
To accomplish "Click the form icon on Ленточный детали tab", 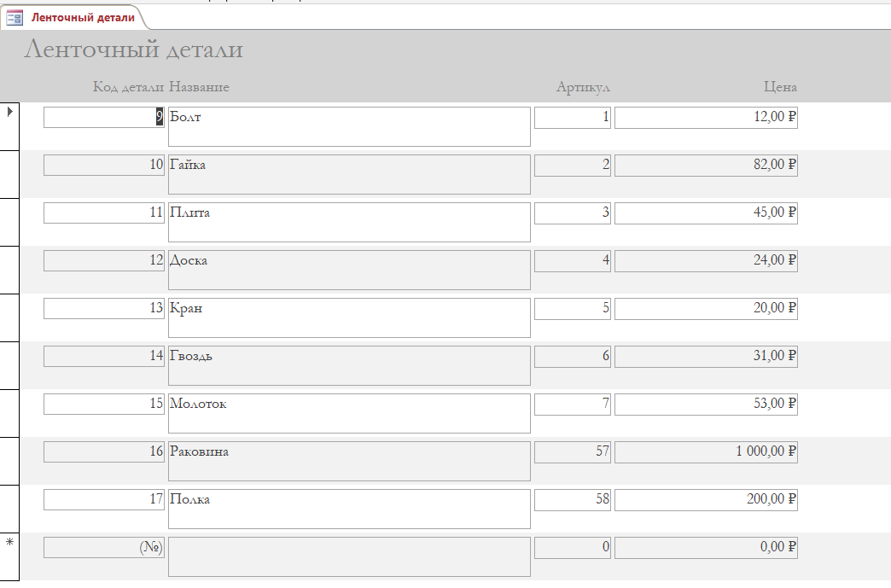I will pos(14,17).
